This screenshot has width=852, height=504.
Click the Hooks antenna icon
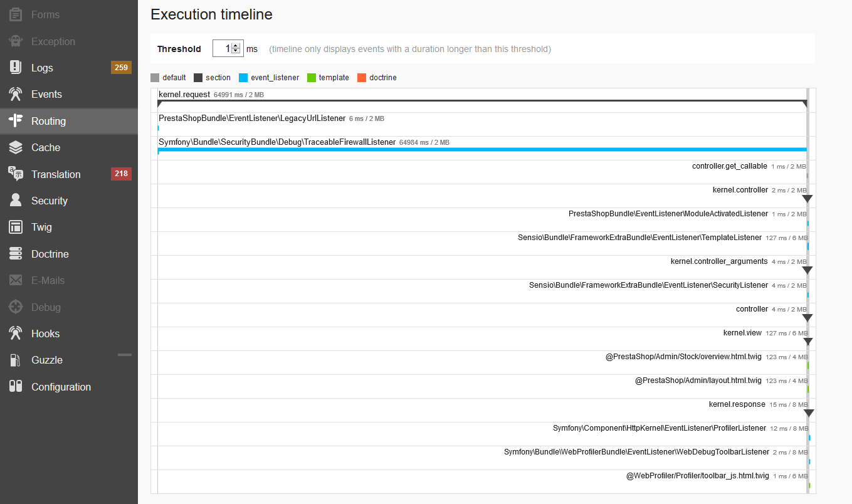coord(16,333)
